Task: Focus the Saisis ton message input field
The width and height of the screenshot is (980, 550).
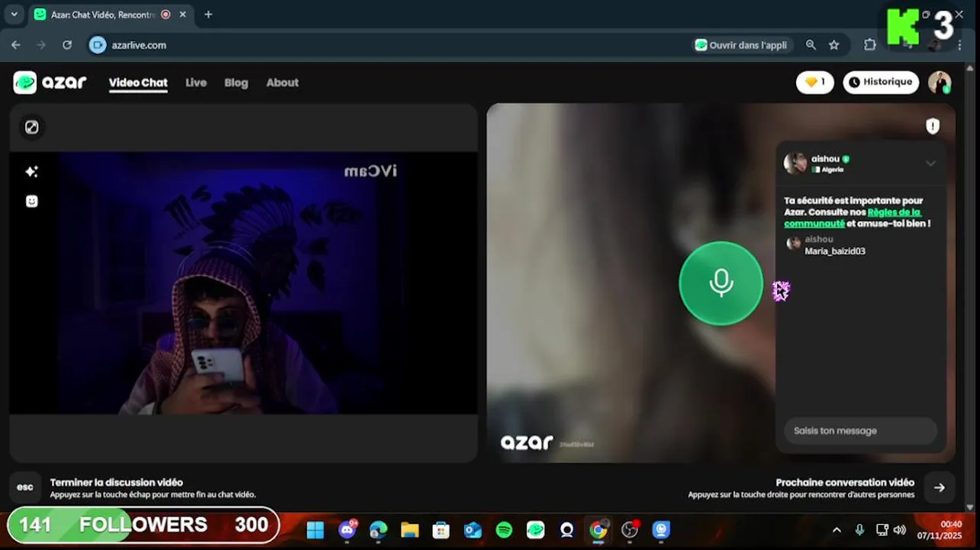Action: (x=860, y=431)
